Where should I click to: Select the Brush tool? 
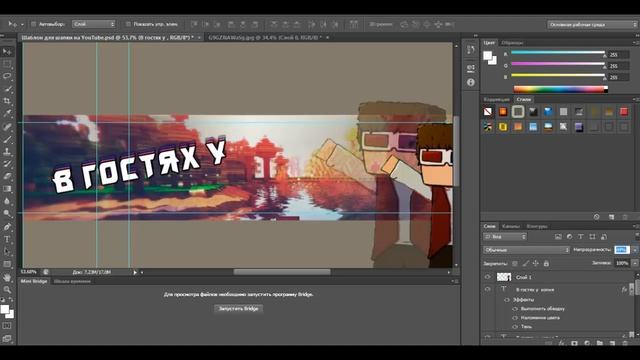pos(7,139)
